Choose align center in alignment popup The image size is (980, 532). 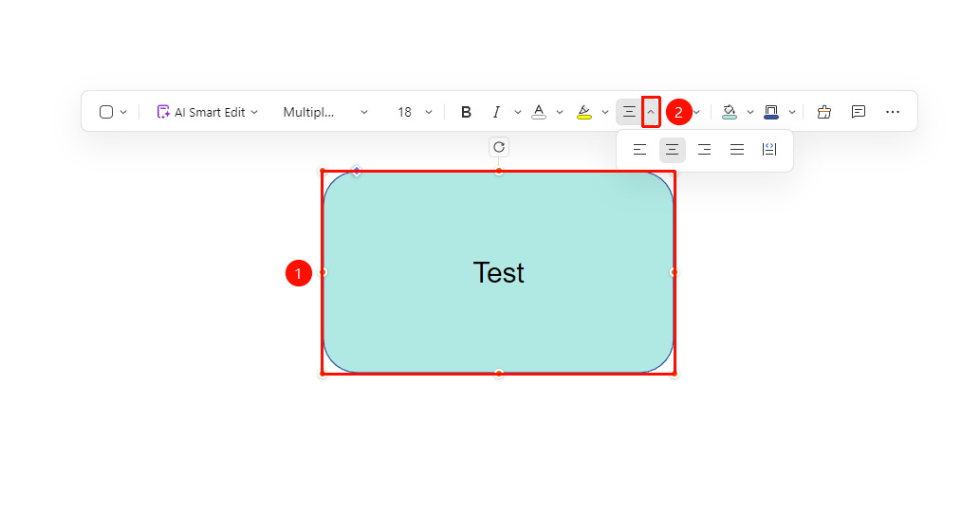673,150
